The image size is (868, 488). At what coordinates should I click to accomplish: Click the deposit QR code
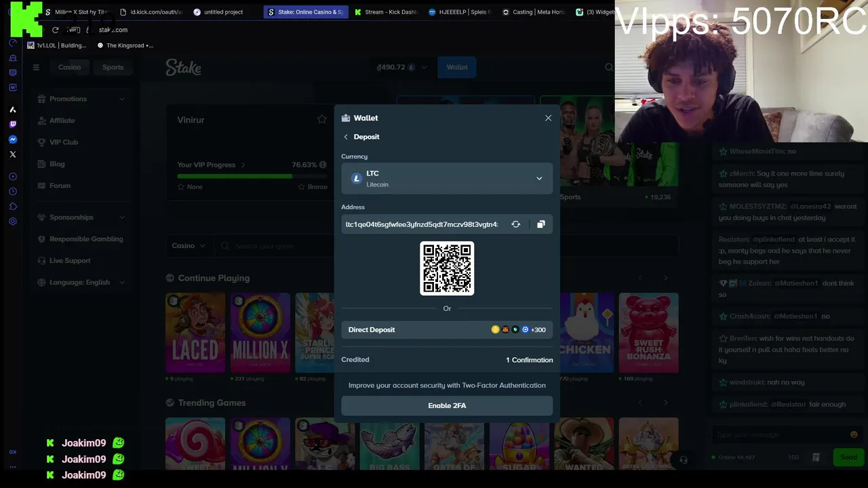point(447,268)
